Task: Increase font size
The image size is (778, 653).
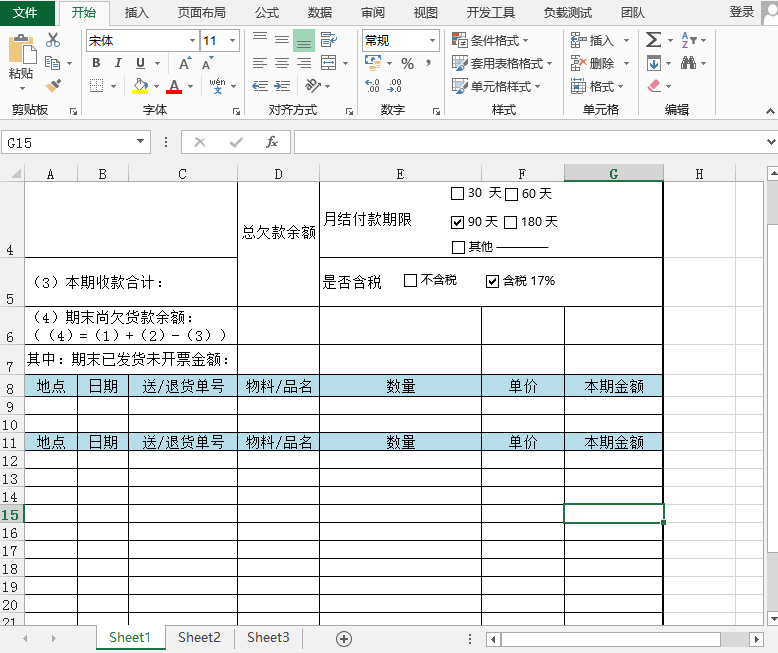Action: pos(185,64)
